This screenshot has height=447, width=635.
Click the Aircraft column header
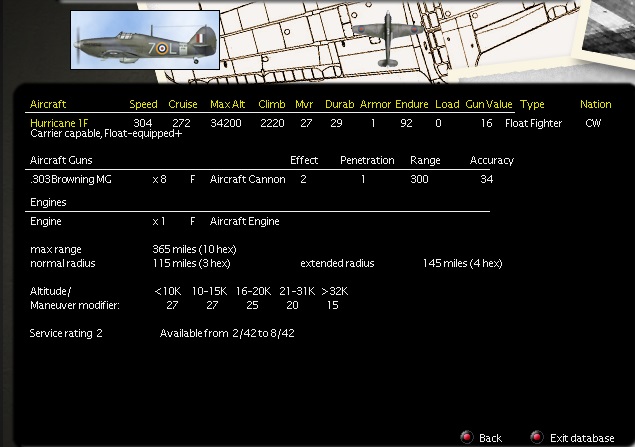tap(48, 104)
